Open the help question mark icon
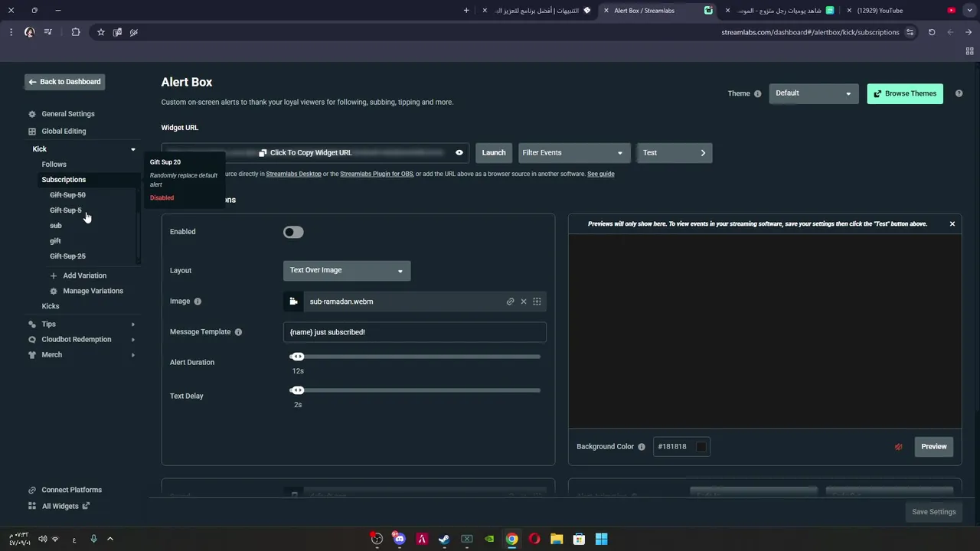Viewport: 980px width, 551px height. click(x=959, y=93)
